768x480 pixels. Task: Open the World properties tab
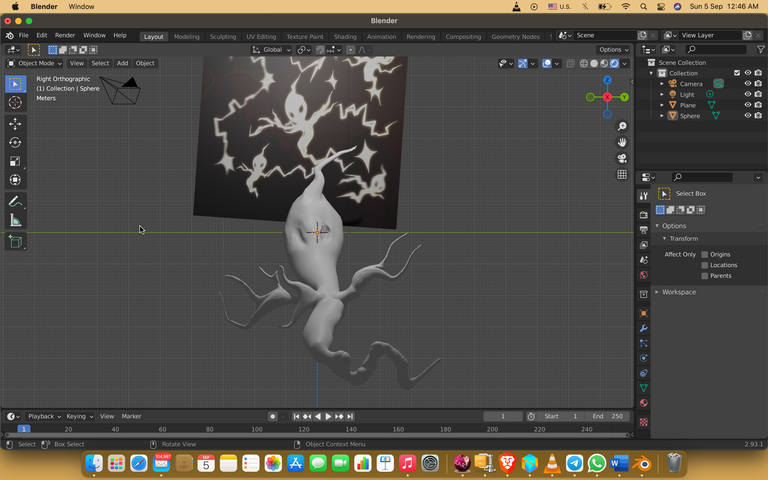click(x=644, y=275)
